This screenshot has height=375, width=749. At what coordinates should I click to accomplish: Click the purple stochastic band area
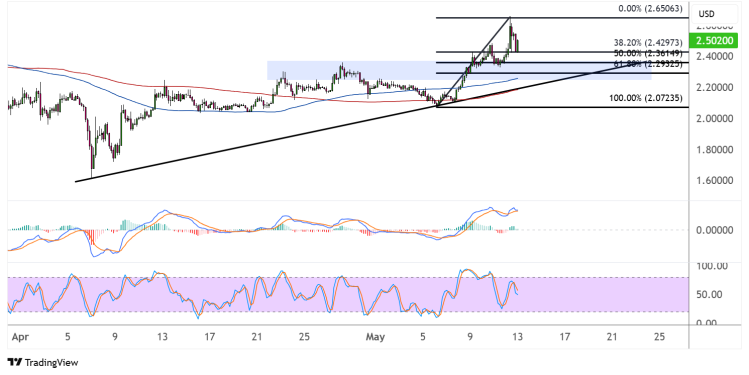pyautogui.click(x=348, y=294)
